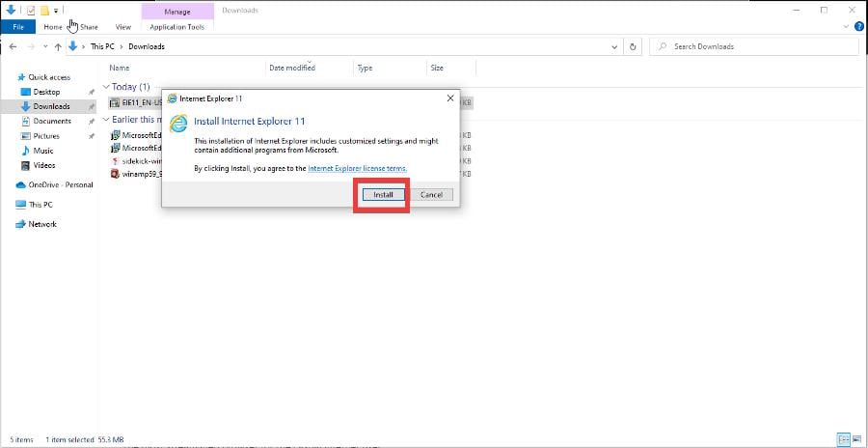868x448 pixels.
Task: Click Install in the Internet Explorer 11 dialog
Action: 383,195
